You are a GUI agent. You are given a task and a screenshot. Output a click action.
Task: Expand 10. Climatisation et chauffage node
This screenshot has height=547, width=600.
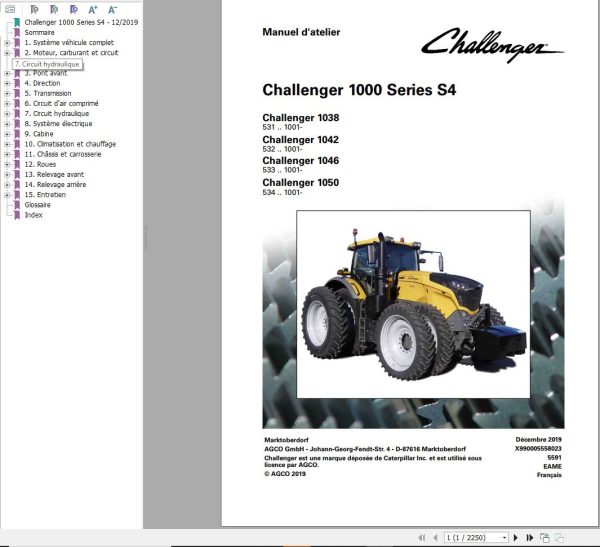point(7,144)
